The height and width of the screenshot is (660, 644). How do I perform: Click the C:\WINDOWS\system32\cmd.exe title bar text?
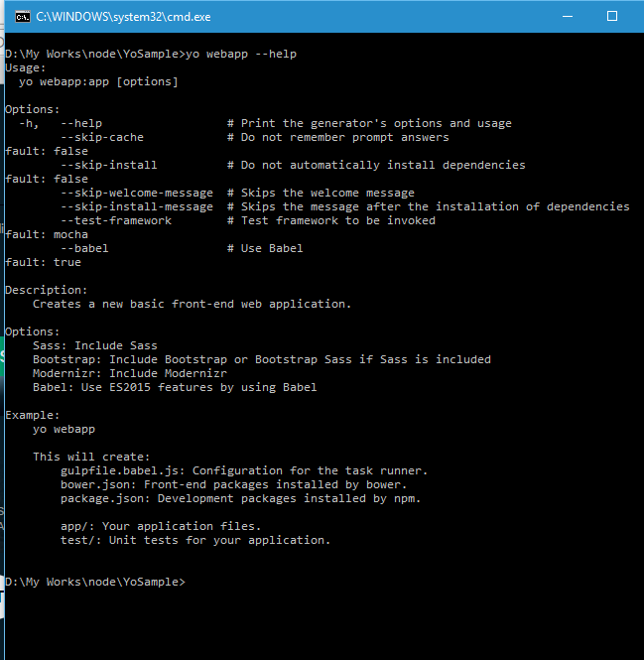[x=123, y=17]
